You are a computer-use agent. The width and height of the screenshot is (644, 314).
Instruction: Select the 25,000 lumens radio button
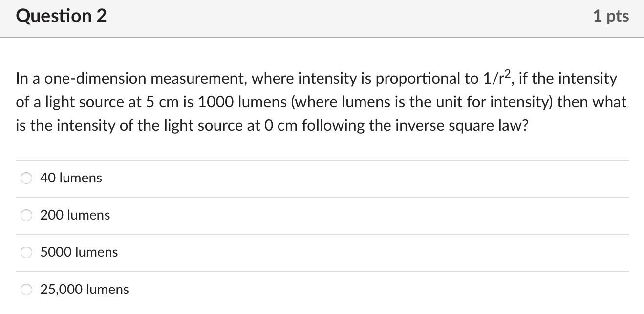(x=26, y=290)
